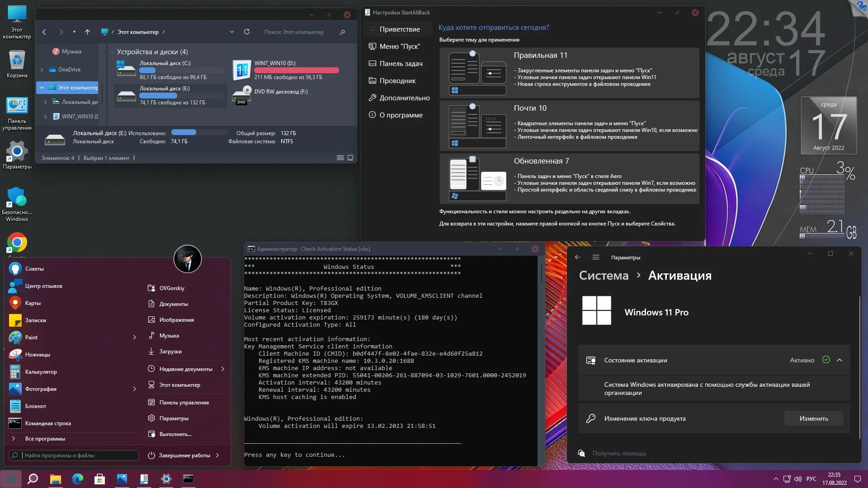Open the Панель задач settings tab
The width and height of the screenshot is (868, 488).
[x=401, y=64]
